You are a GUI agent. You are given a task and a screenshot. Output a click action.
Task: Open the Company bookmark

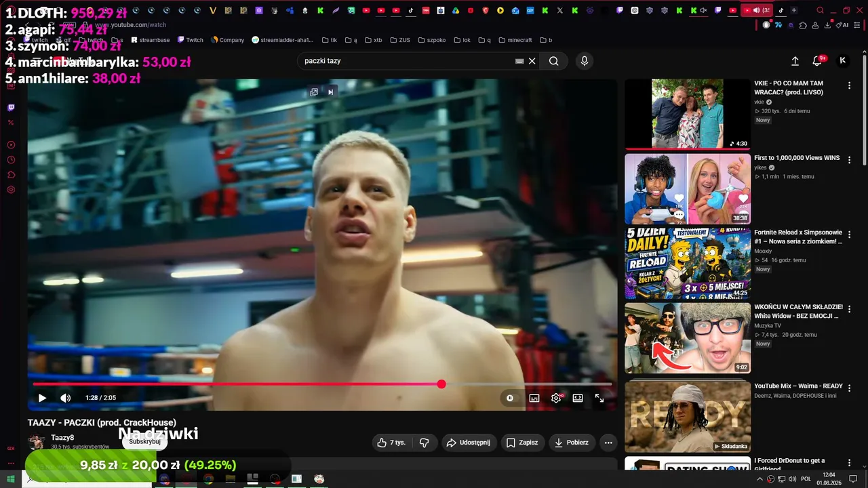point(227,40)
